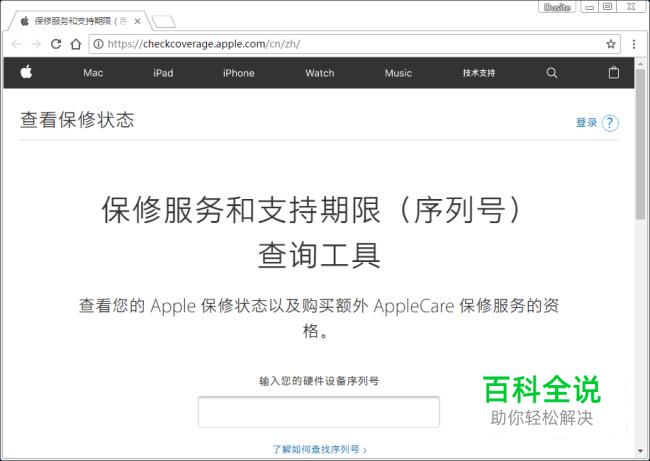Minimize the browser window
The height and width of the screenshot is (461, 650).
click(x=589, y=7)
